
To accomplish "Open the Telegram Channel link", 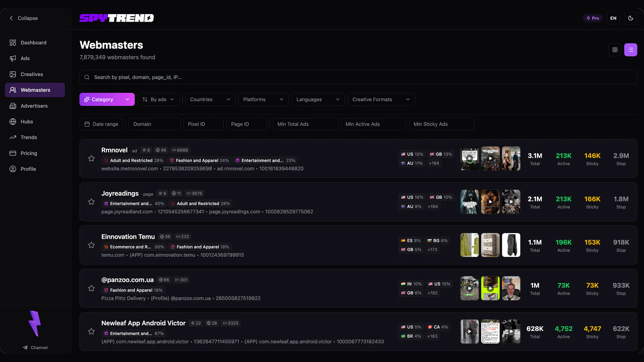I will coord(35,348).
